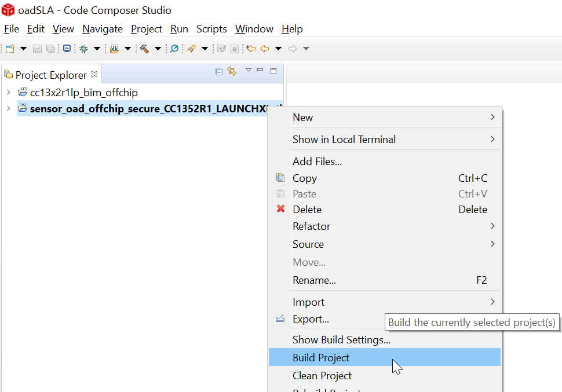The width and height of the screenshot is (562, 392).
Task: Click the Search magnifier toolbar icon
Action: click(174, 49)
